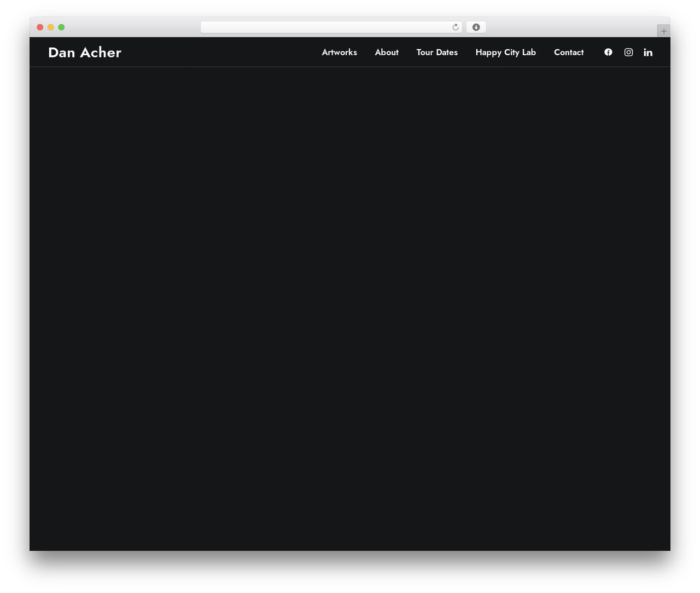Close the browser window with red button
The height and width of the screenshot is (593, 700).
pyautogui.click(x=40, y=27)
